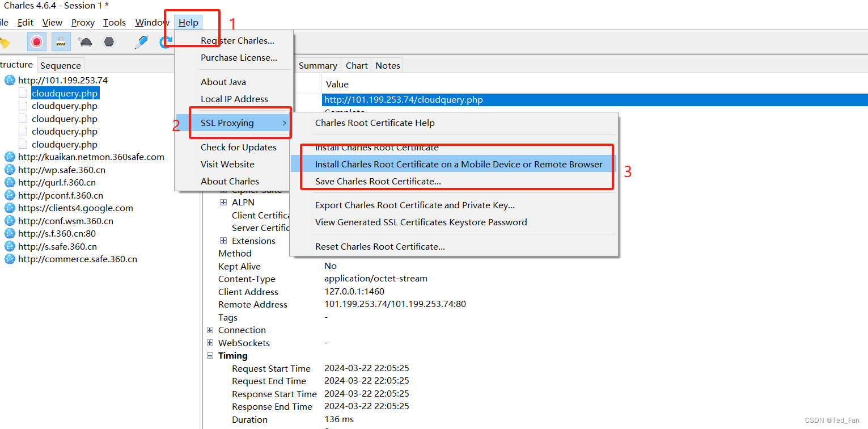Image resolution: width=868 pixels, height=429 pixels.
Task: Click Reset Charles Root Certificate...
Action: (454, 246)
